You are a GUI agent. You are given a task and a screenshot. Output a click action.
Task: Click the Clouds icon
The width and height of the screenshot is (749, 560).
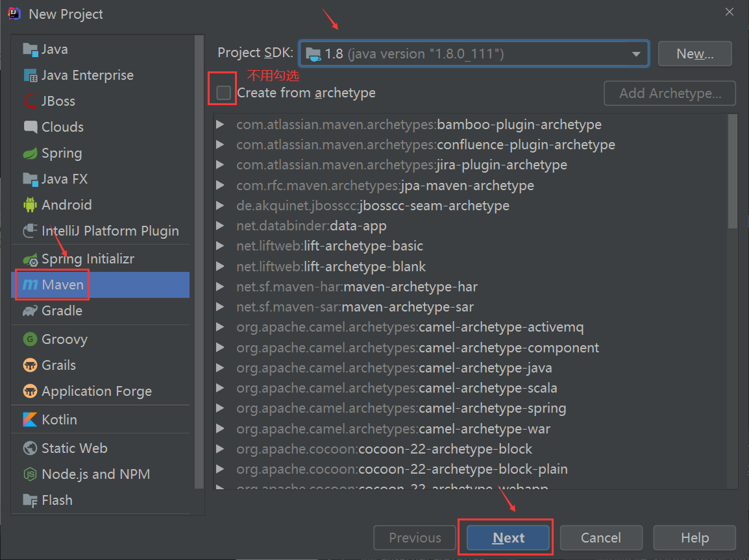click(x=30, y=127)
